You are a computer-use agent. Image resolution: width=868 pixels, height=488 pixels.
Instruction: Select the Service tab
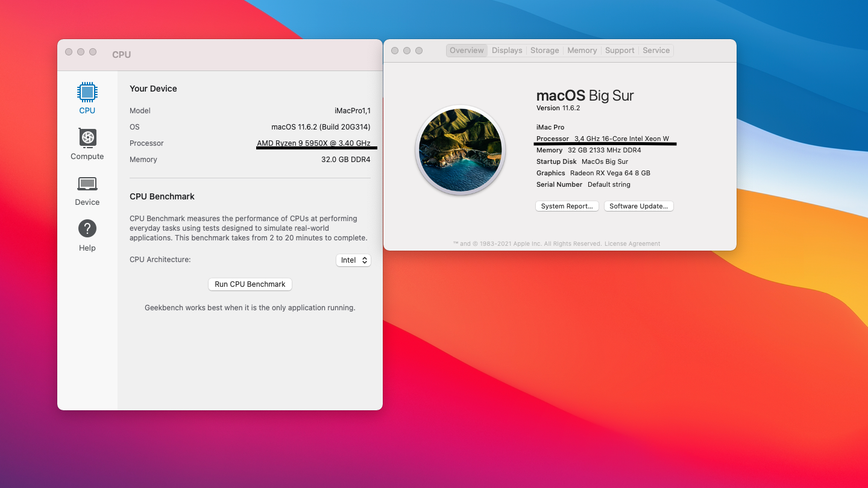tap(656, 51)
